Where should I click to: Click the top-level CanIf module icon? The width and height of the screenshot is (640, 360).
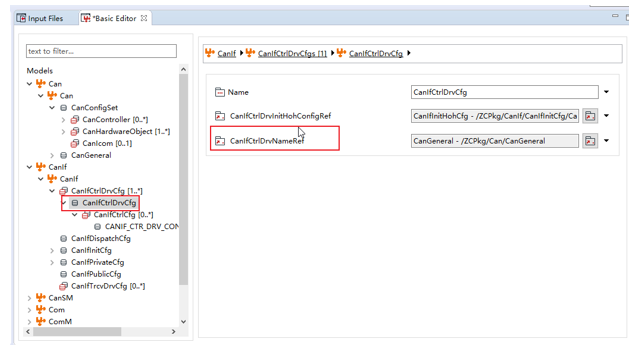pyautogui.click(x=41, y=167)
